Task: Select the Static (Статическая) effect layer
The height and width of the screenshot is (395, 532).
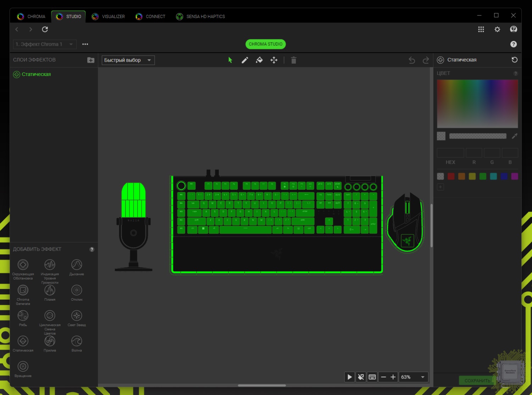Action: point(36,74)
